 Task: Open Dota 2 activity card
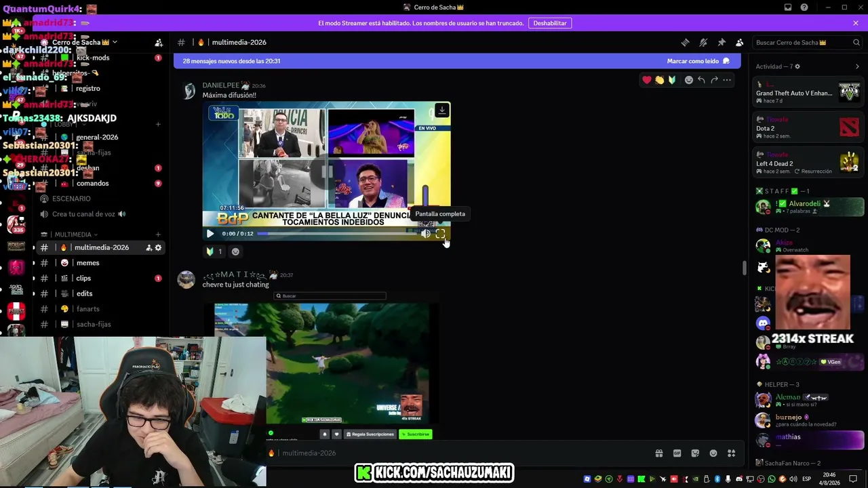coord(808,128)
